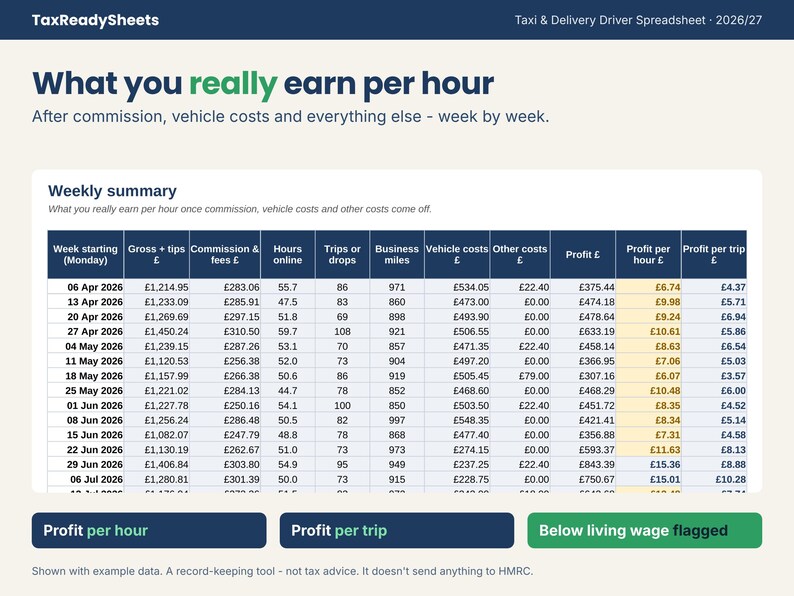Click the hours online value 59.7
The height and width of the screenshot is (596, 794).
[x=288, y=331]
